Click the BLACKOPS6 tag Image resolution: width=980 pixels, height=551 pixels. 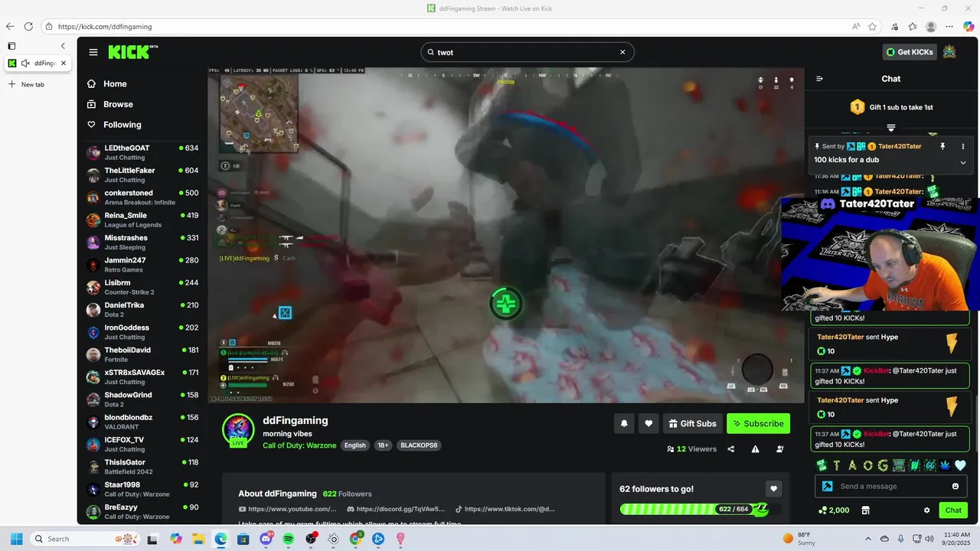tap(419, 445)
